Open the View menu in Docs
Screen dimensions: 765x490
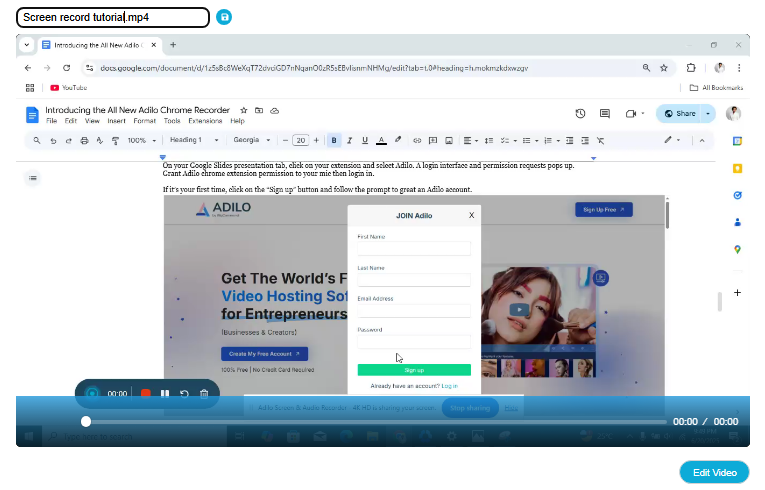[x=92, y=121]
